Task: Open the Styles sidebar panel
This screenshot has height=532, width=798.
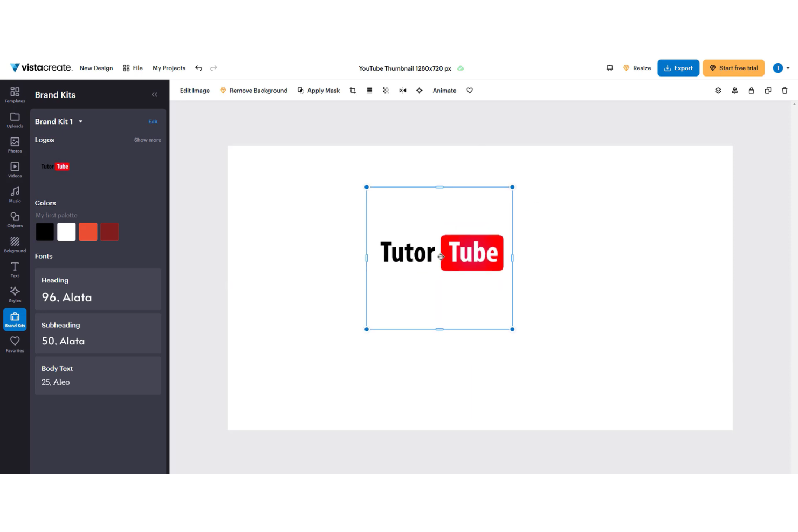Action: pos(15,294)
